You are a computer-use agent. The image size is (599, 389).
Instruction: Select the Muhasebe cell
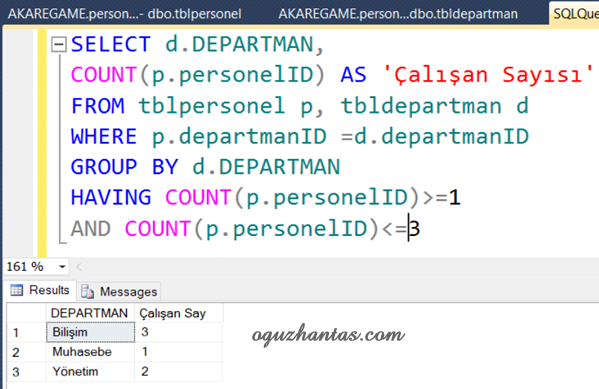(91, 352)
